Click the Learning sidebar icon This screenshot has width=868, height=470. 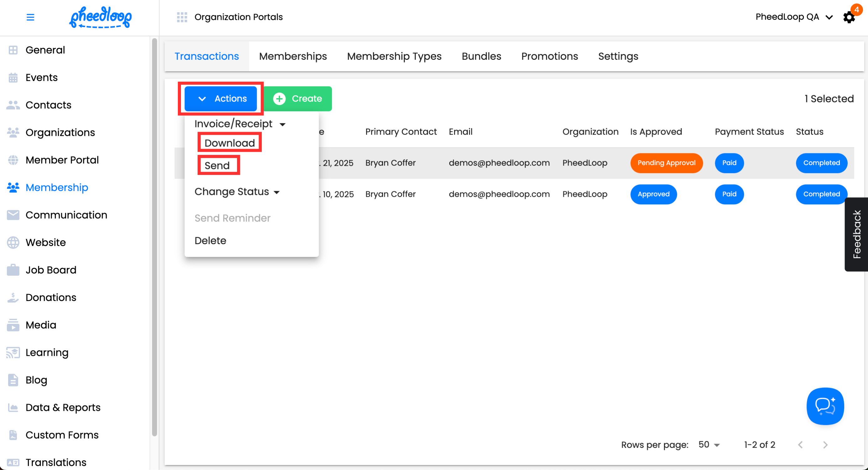pos(13,352)
